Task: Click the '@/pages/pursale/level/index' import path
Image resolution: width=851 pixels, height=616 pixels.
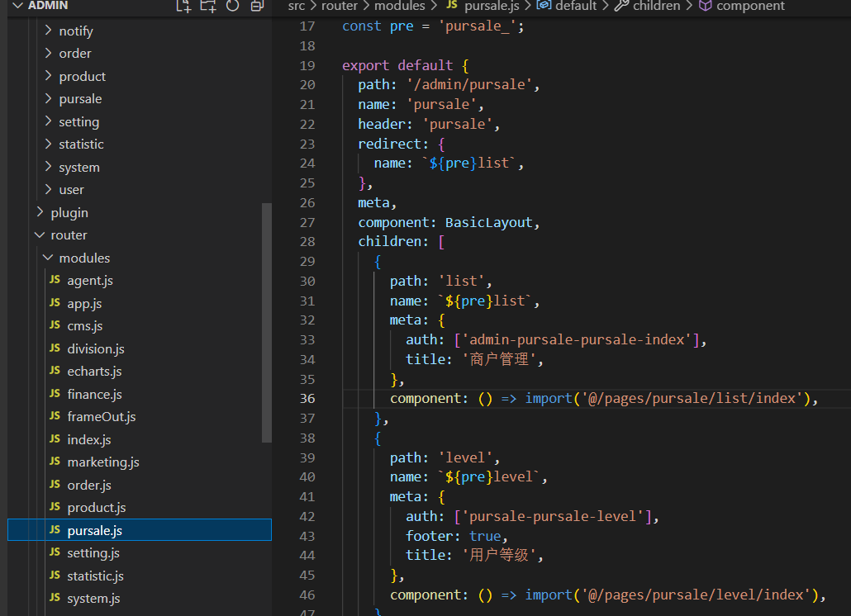Action: coord(696,595)
